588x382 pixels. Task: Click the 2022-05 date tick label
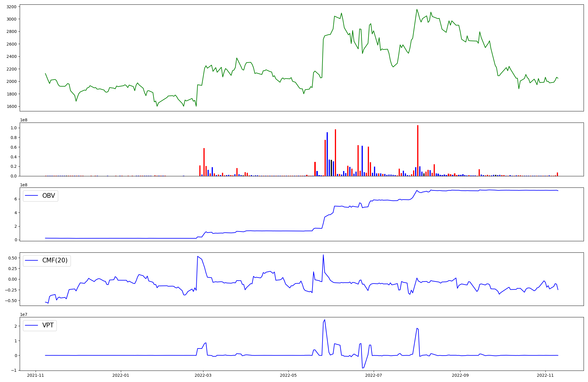pos(288,375)
